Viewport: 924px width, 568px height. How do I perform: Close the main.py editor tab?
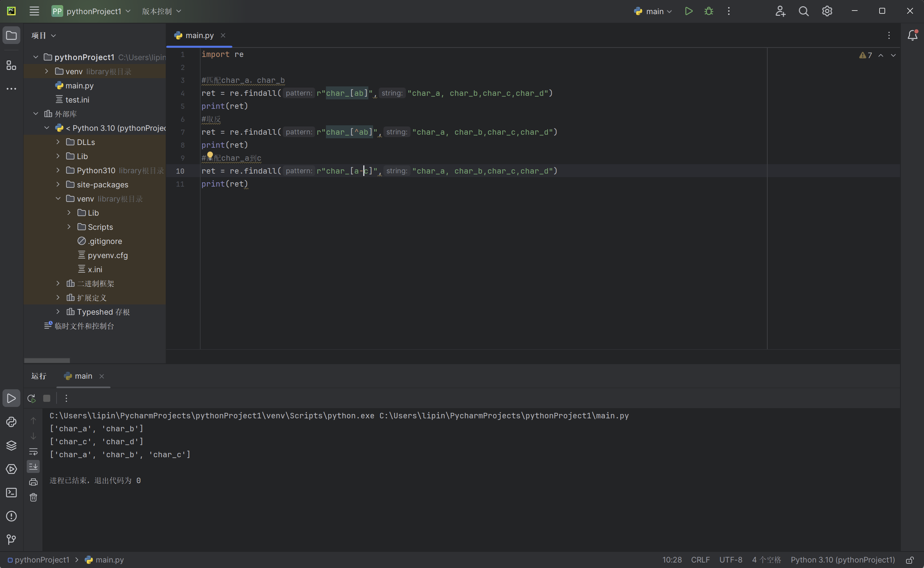(x=223, y=35)
